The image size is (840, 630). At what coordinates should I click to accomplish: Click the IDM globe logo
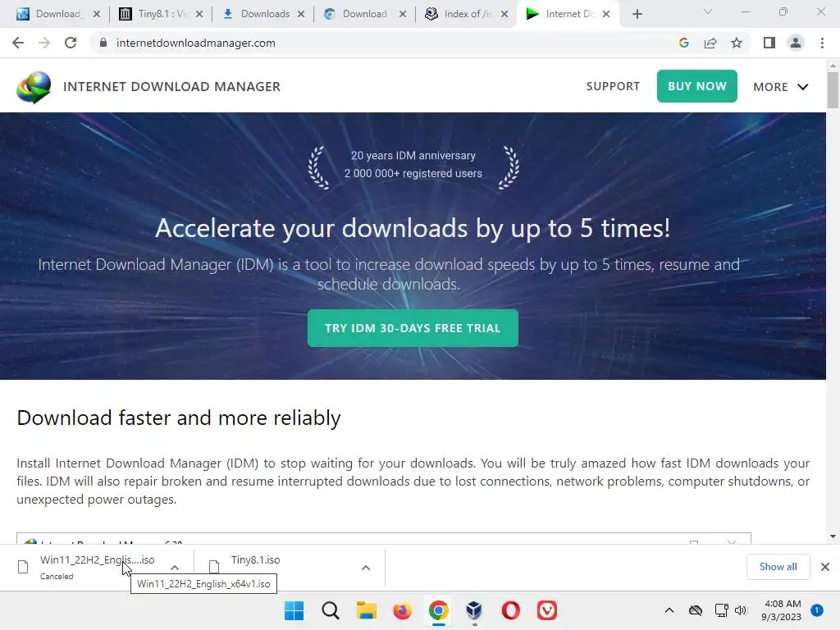(x=34, y=87)
